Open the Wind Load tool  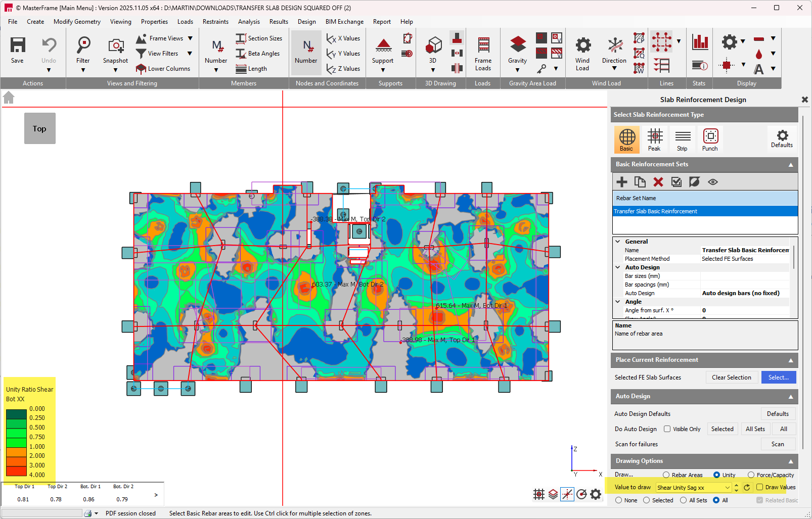click(582, 52)
